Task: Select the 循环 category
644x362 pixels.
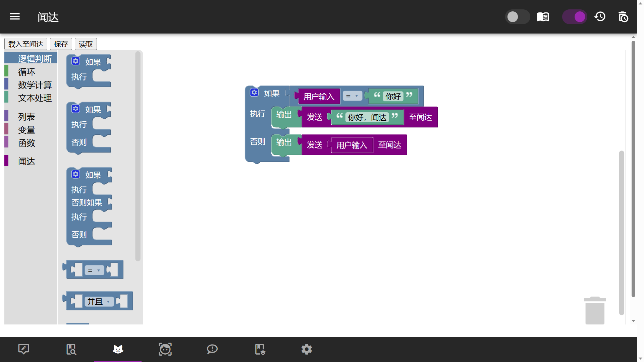Action: (26, 72)
